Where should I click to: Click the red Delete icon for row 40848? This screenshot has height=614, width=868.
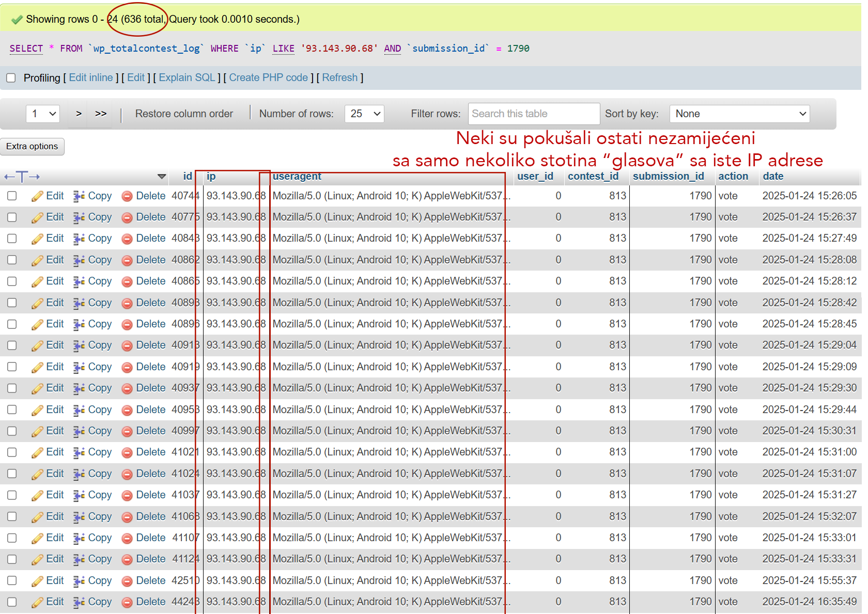[127, 239]
